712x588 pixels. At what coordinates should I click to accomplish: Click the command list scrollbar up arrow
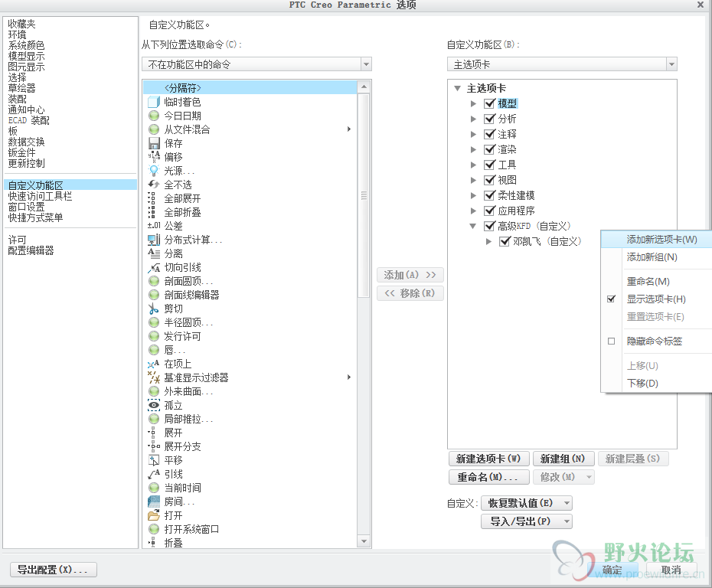click(364, 87)
